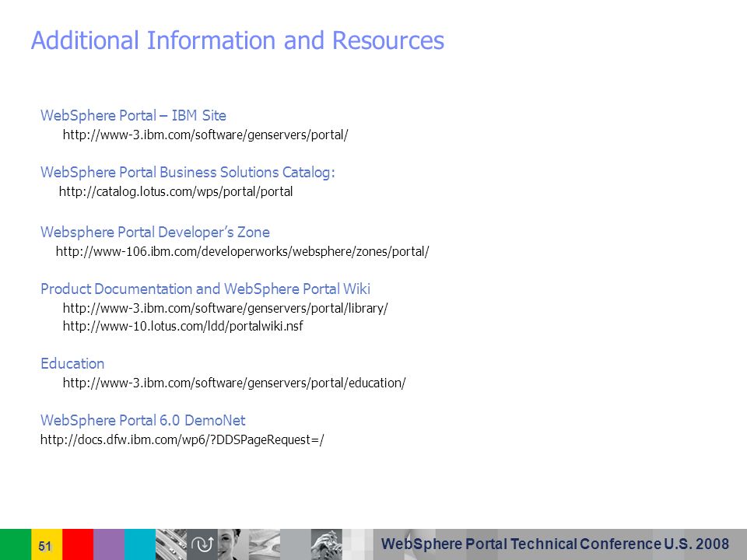
Task: Click the hands photo thumbnail in footer
Action: point(326,544)
